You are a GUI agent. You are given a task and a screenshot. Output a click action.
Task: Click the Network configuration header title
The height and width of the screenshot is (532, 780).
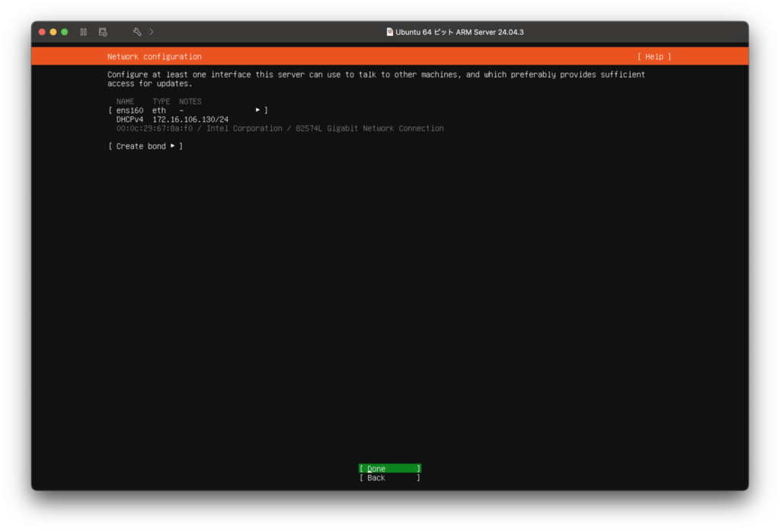[154, 56]
